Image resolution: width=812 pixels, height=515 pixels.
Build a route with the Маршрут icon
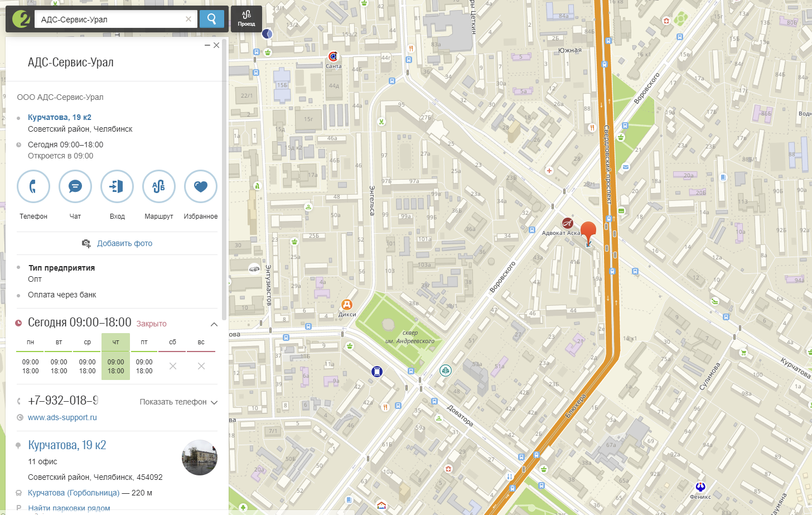[x=159, y=186]
